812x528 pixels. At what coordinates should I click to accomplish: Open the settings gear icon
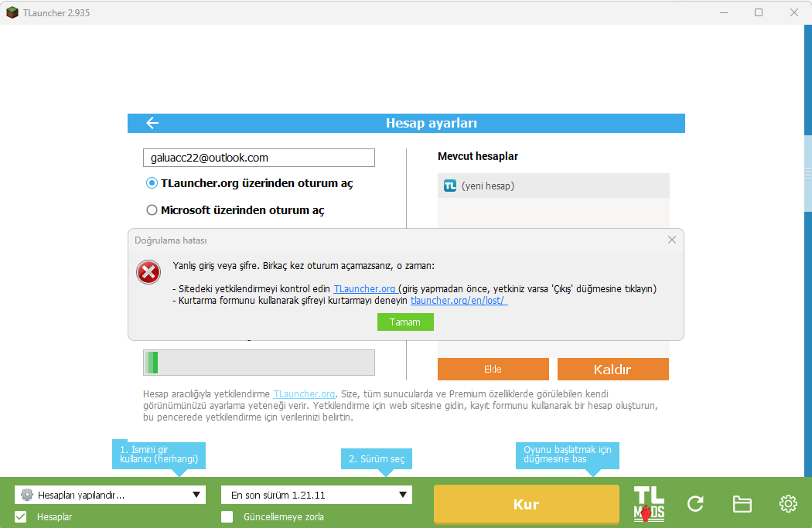pyautogui.click(x=788, y=504)
